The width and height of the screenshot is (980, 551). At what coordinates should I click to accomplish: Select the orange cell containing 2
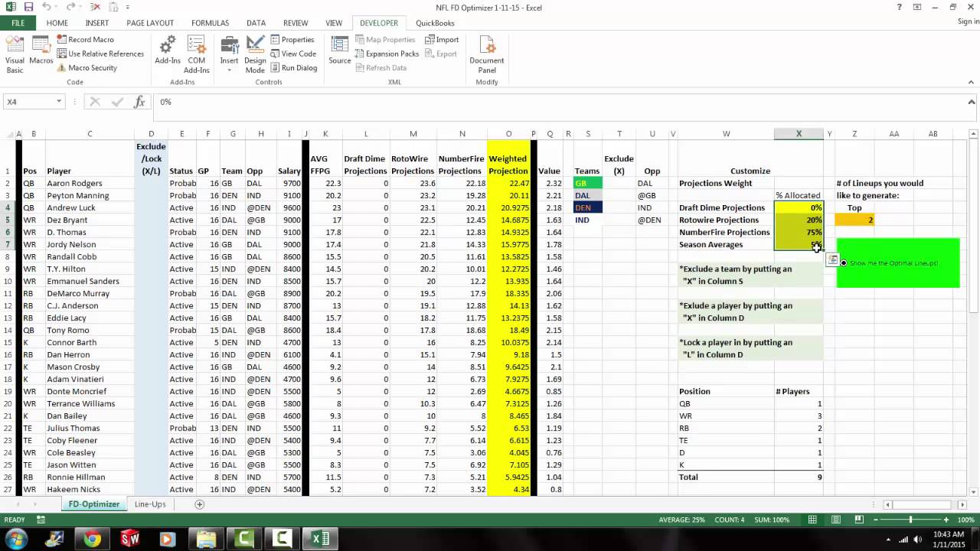854,220
